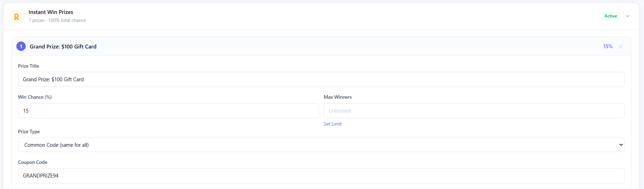Remove the Grand Prize with X icon
This screenshot has height=189, width=644.
(x=620, y=46)
